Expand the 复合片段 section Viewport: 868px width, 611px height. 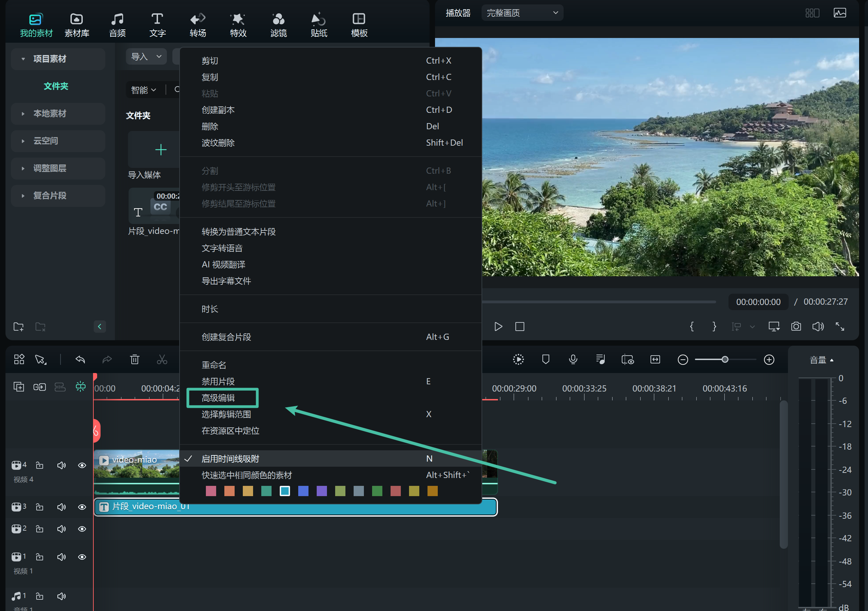(58, 196)
